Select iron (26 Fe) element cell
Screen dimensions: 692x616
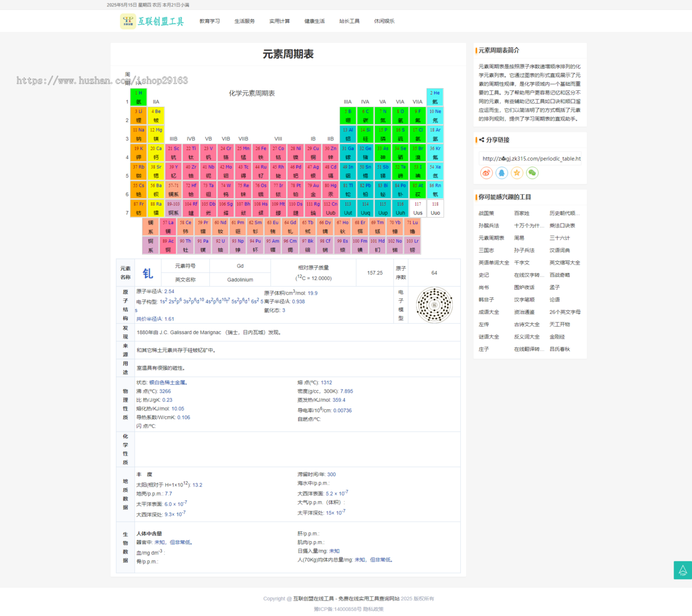point(261,152)
